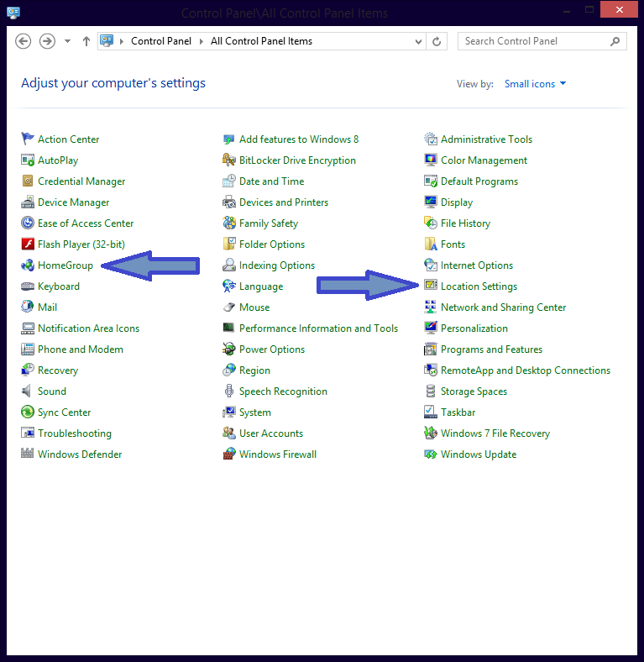
Task: Open Default Programs link
Action: click(x=479, y=181)
